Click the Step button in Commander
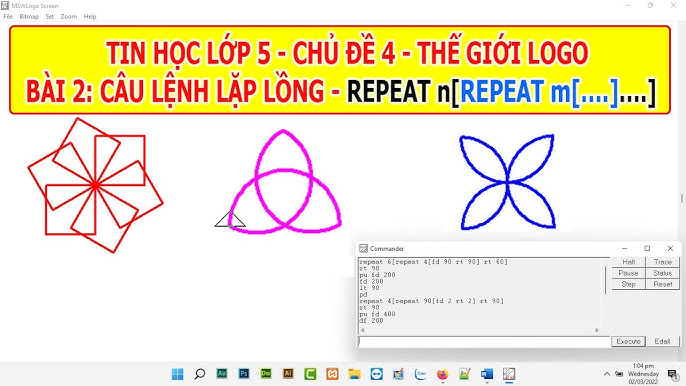Image resolution: width=686 pixels, height=386 pixels. (628, 284)
